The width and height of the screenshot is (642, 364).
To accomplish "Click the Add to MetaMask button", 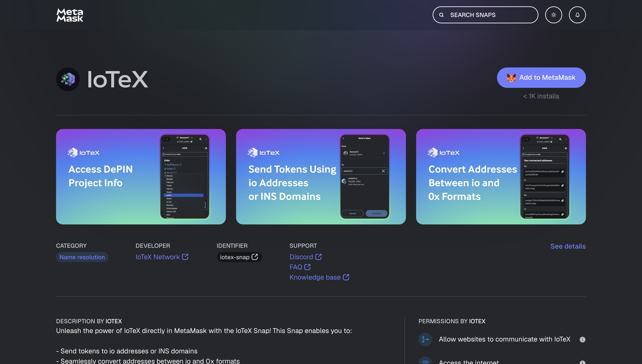I will (x=541, y=77).
